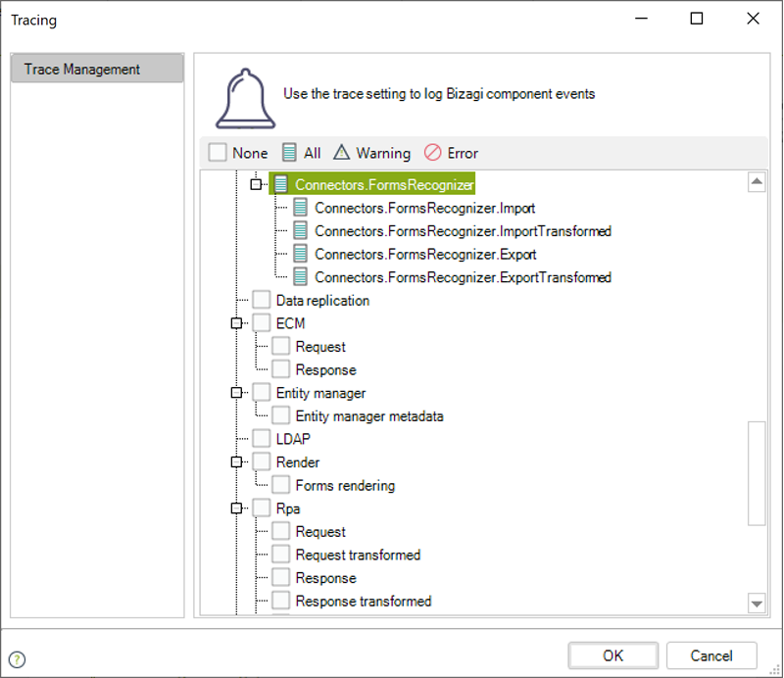The height and width of the screenshot is (678, 784).
Task: Toggle the Rpa checkbox
Action: pos(262,508)
